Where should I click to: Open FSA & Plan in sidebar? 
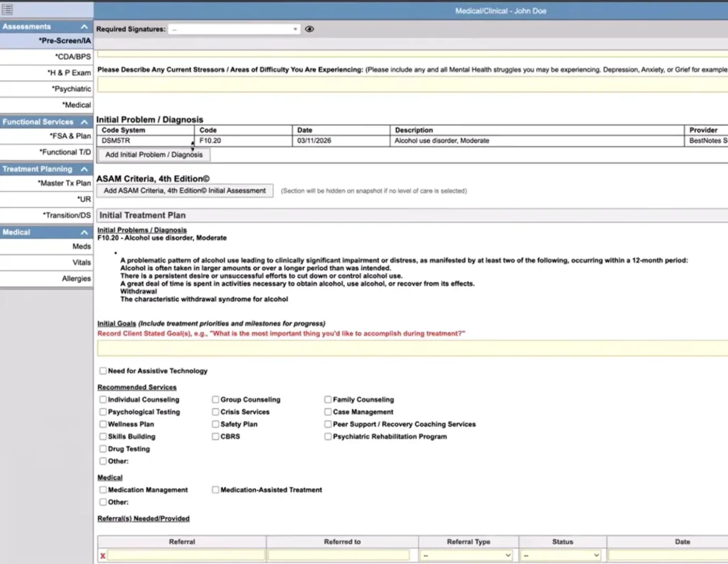[x=46, y=136]
